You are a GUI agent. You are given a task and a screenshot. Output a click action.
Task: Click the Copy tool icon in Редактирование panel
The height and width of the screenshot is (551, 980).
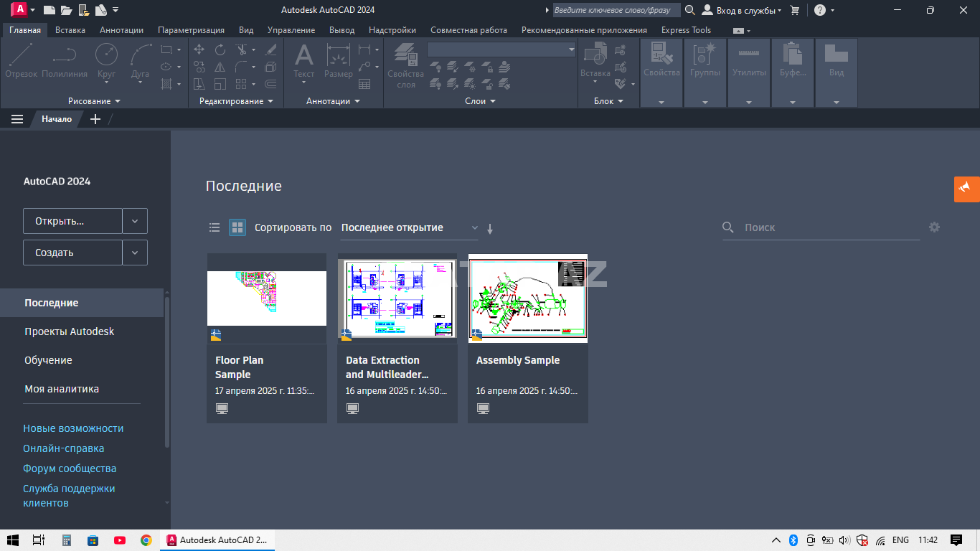pyautogui.click(x=199, y=67)
